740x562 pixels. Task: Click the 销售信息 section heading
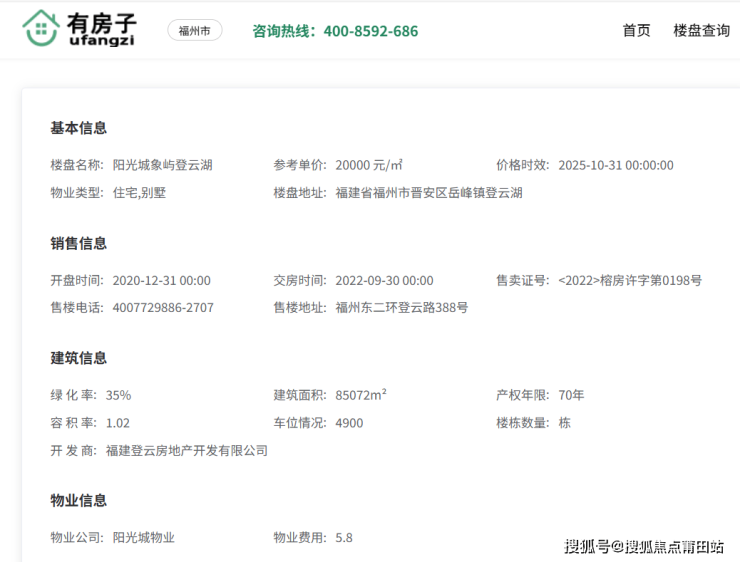[78, 243]
